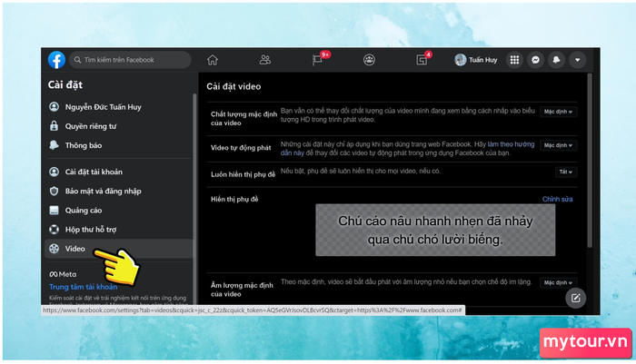Click the 'Chỉnh sửa' link for subtitles
This screenshot has height=364, width=636.
click(558, 199)
